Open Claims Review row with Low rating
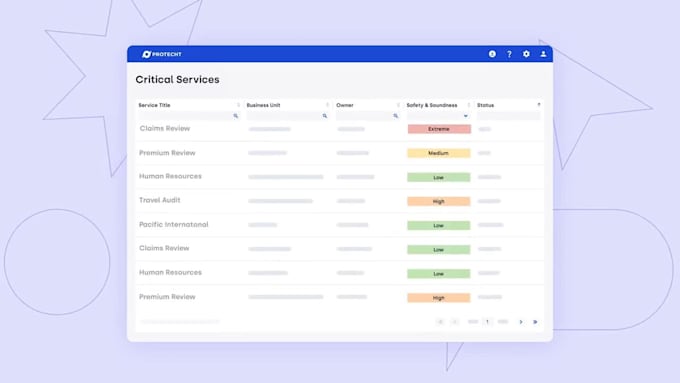680x383 pixels. pos(164,248)
